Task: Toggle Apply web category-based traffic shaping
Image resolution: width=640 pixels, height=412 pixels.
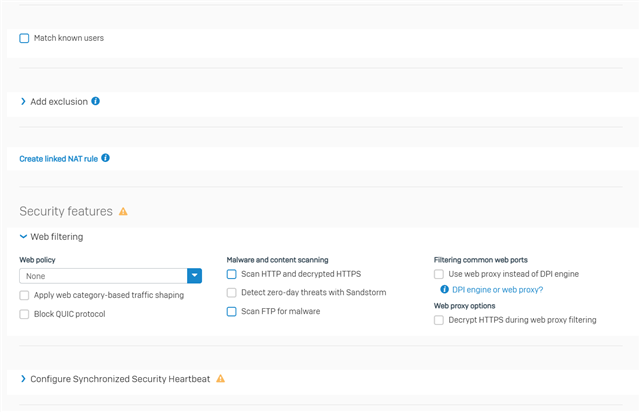Action: pyautogui.click(x=24, y=295)
